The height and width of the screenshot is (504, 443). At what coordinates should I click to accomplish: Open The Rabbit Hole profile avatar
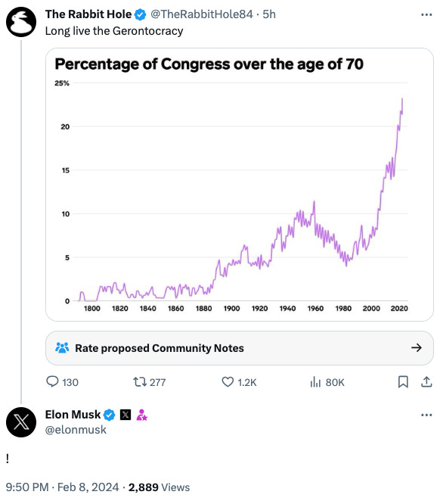click(21, 22)
